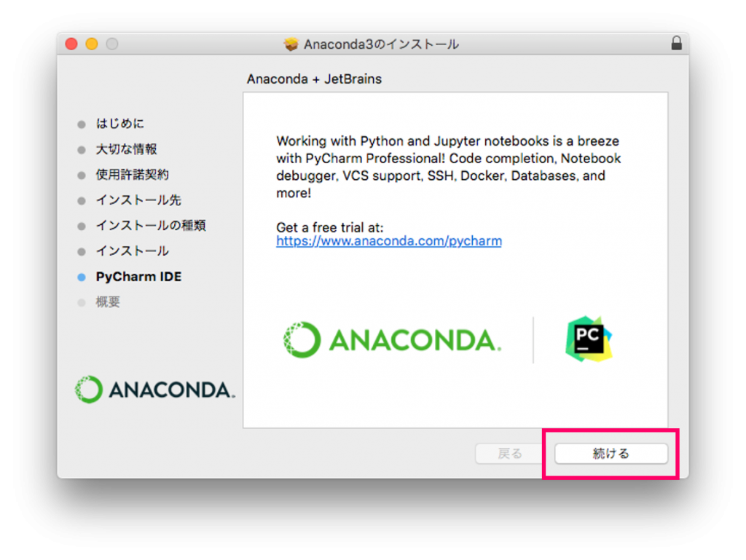746x560 pixels.
Task: Select the 使用許諾契約 step
Action: point(133,175)
